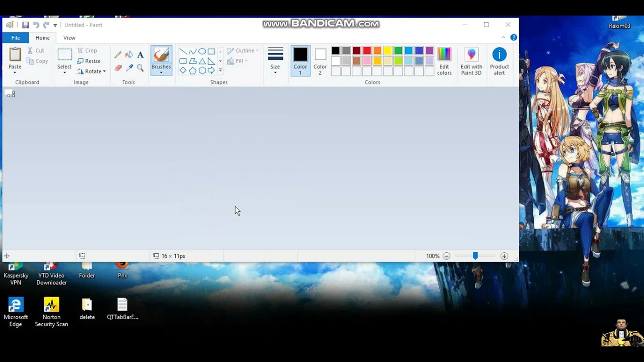
Task: Open the shape Fill dropdown
Action: point(237,61)
